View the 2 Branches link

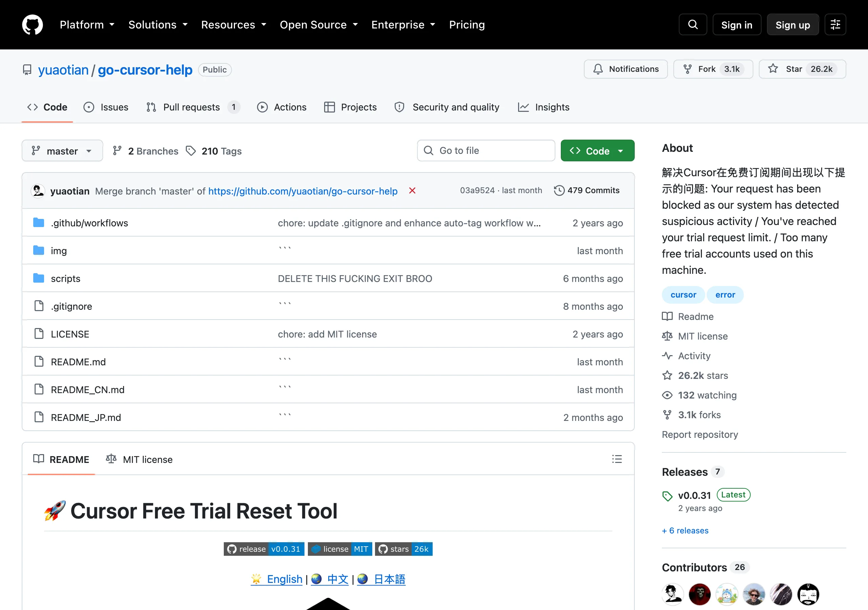tap(145, 151)
